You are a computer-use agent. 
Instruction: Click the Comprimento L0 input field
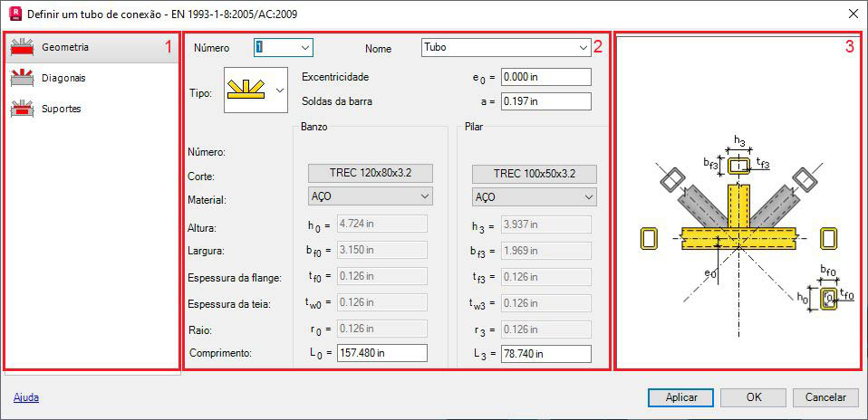tap(382, 353)
